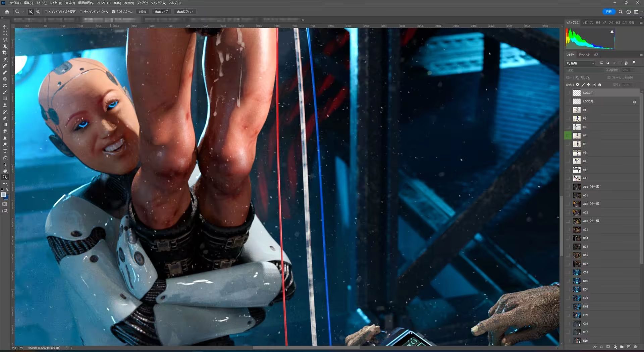Image resolution: width=644 pixels, height=352 pixels.
Task: Click the foreground color swatch
Action: click(x=3, y=195)
